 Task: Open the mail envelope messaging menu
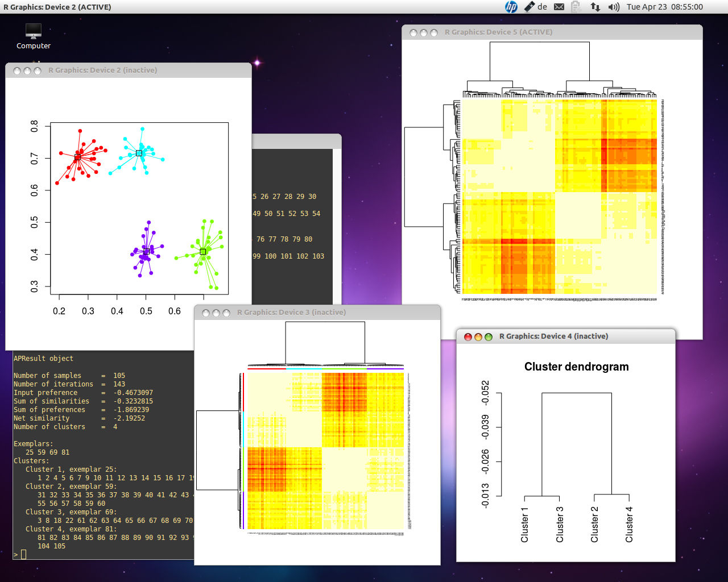(x=559, y=7)
